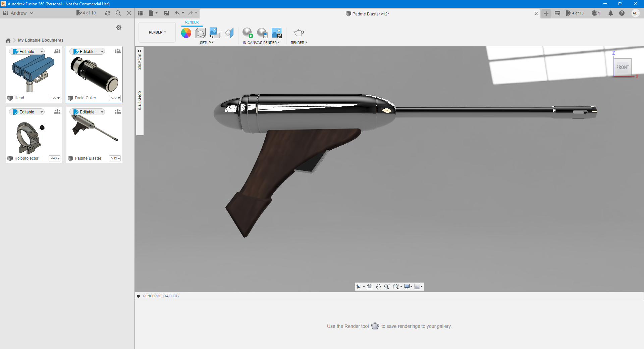Image resolution: width=644 pixels, height=349 pixels.
Task: Undo the last action
Action: pyautogui.click(x=177, y=13)
